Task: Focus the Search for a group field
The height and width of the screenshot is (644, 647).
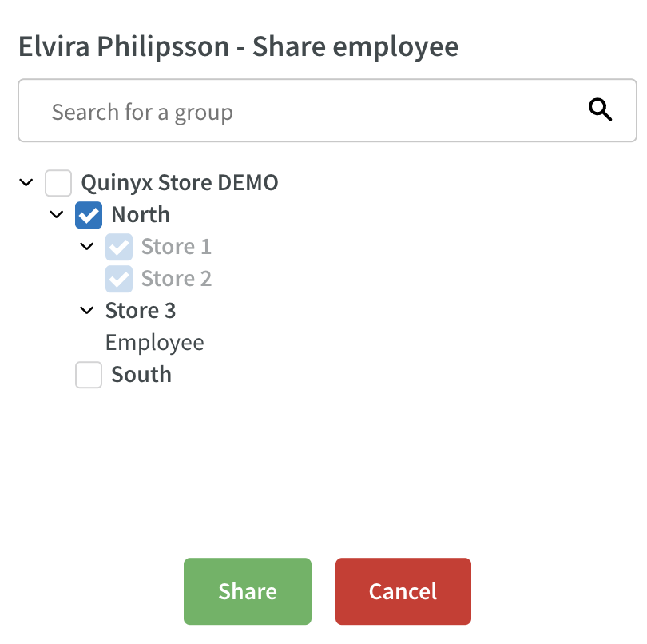Action: coord(327,110)
